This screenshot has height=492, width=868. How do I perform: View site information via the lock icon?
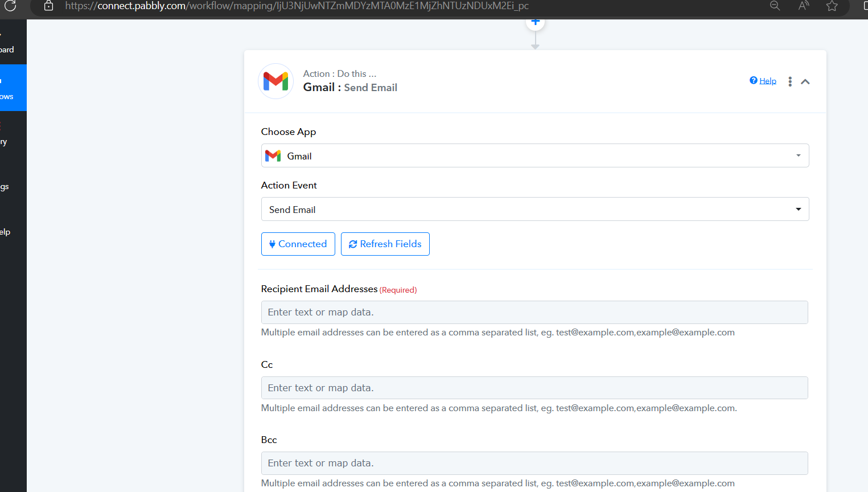(x=49, y=6)
